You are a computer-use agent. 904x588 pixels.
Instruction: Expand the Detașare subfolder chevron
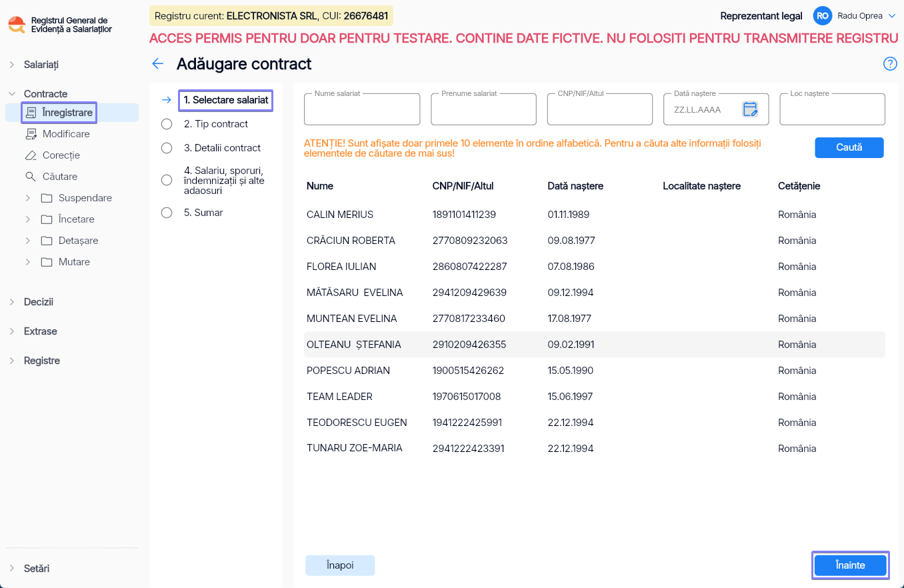[x=28, y=241]
